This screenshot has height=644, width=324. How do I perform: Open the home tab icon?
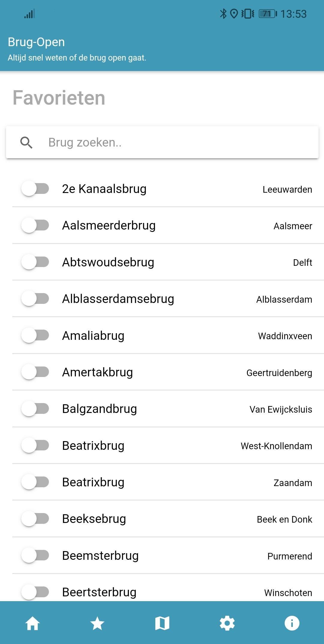pyautogui.click(x=32, y=623)
